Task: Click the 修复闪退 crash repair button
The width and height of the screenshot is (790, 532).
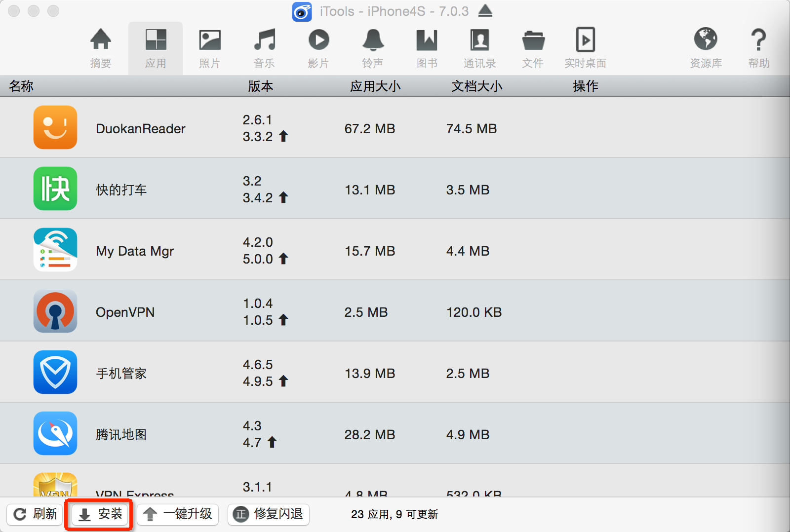Action: pyautogui.click(x=269, y=514)
